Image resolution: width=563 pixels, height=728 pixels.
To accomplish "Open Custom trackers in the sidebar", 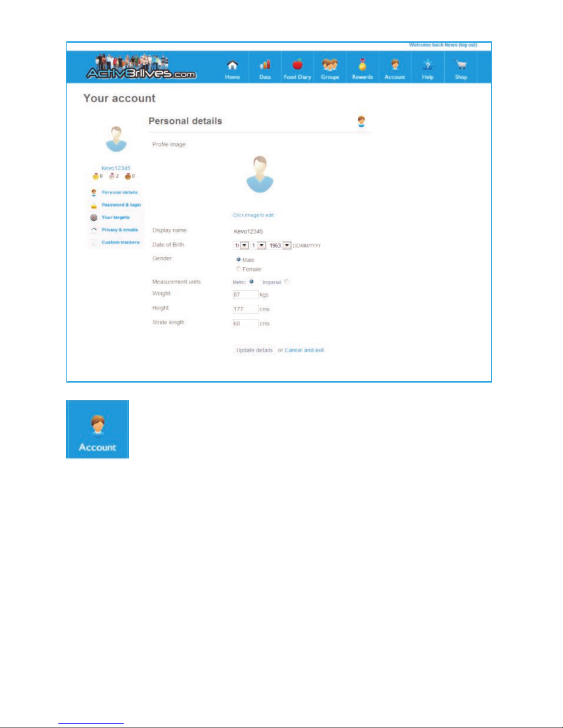I will coord(120,242).
